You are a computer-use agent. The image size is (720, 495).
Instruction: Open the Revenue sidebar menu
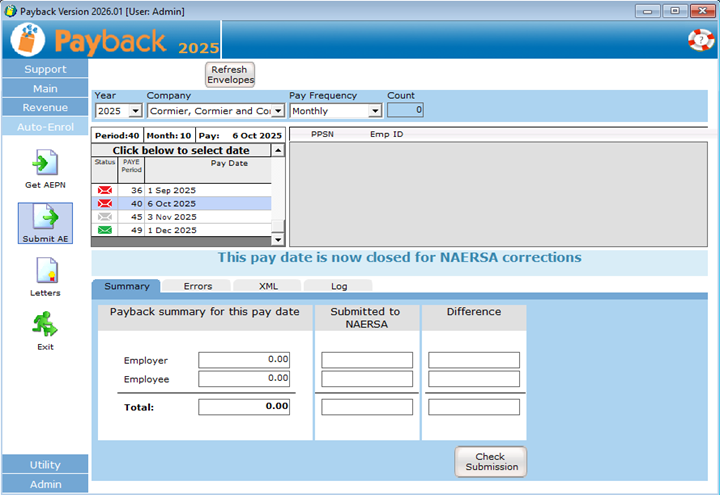(x=45, y=107)
